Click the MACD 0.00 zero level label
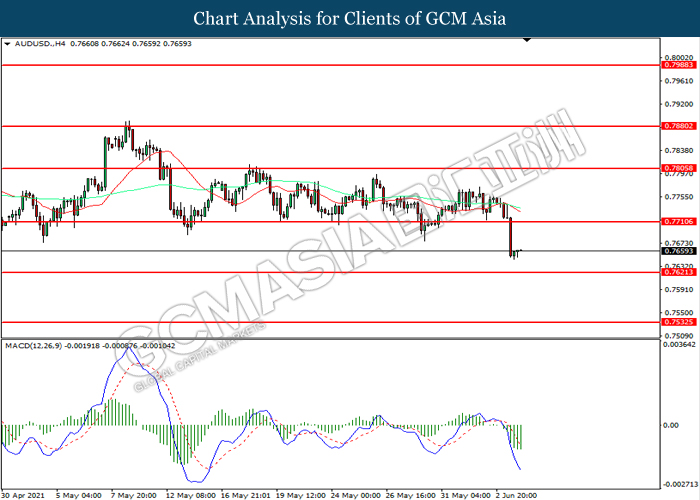The height and width of the screenshot is (500, 700). point(671,425)
